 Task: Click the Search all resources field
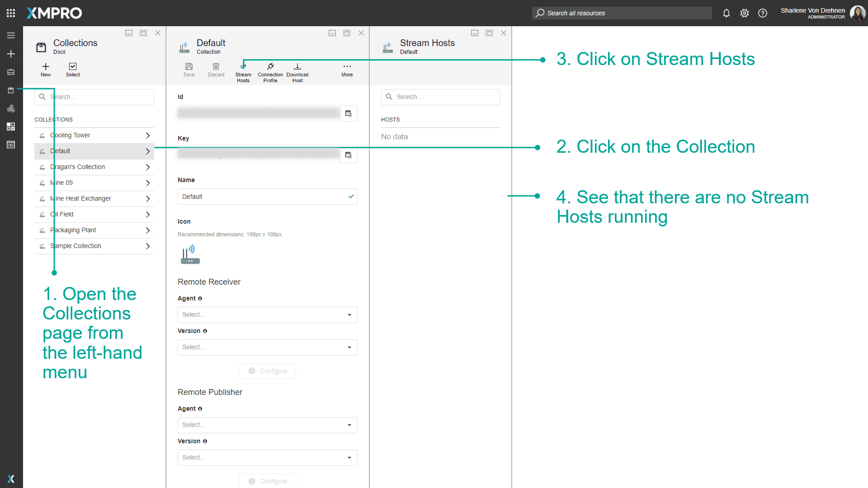tap(621, 13)
